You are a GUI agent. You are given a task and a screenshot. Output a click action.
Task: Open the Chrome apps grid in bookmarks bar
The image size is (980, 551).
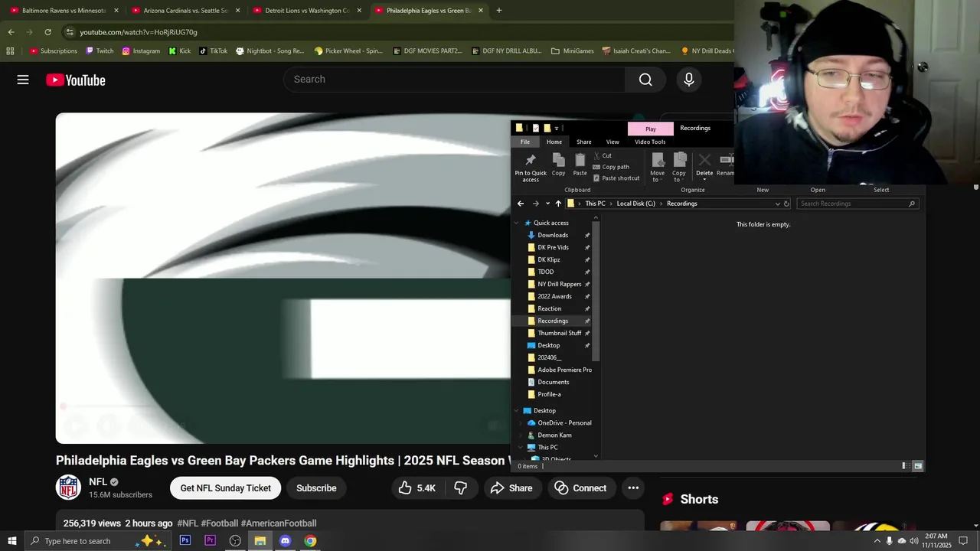click(x=10, y=51)
